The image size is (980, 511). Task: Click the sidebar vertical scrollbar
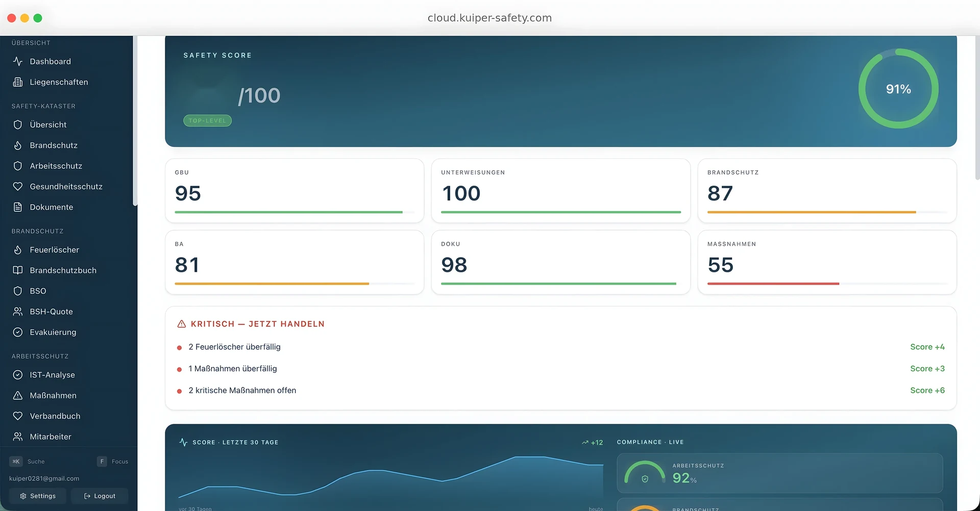pyautogui.click(x=135, y=121)
